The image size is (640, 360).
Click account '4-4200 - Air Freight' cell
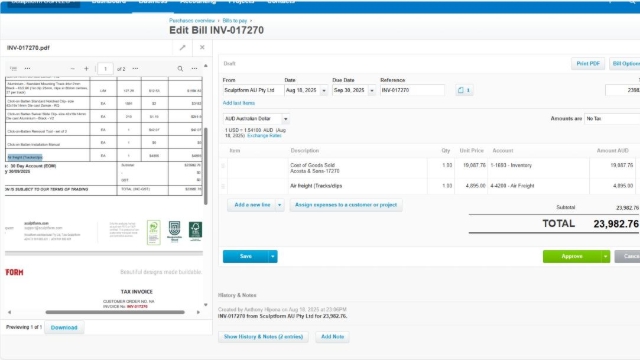click(x=538, y=186)
